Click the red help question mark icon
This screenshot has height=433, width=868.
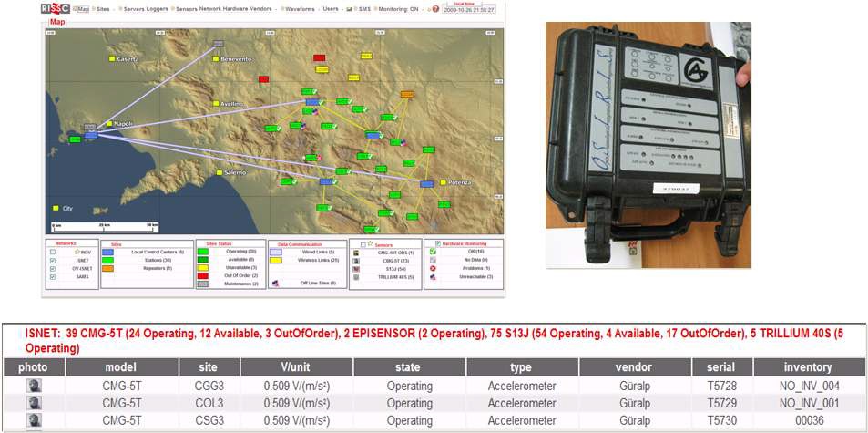coord(435,9)
